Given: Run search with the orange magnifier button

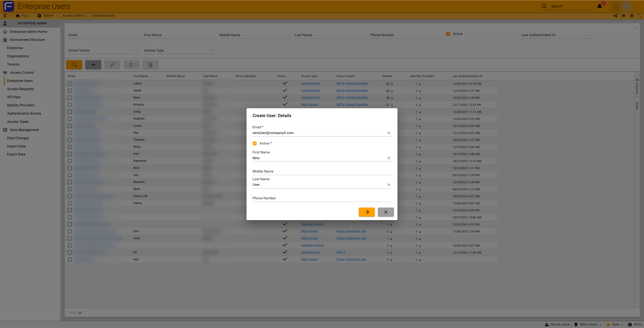Looking at the screenshot, I should 74,65.
